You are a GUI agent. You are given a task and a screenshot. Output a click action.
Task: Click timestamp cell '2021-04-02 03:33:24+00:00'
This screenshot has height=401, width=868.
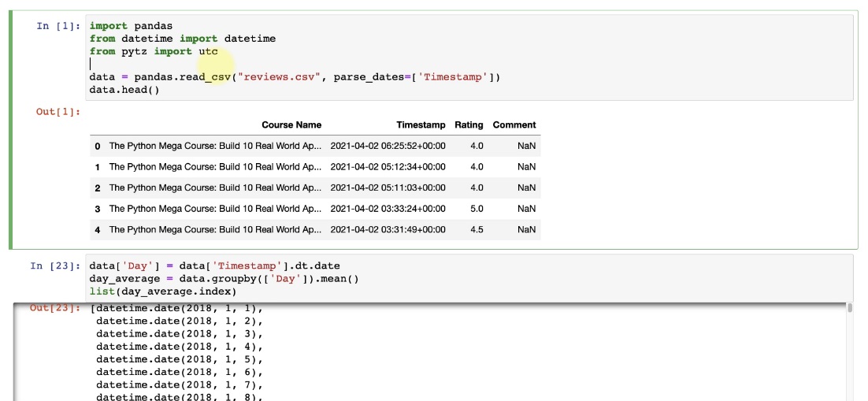388,209
